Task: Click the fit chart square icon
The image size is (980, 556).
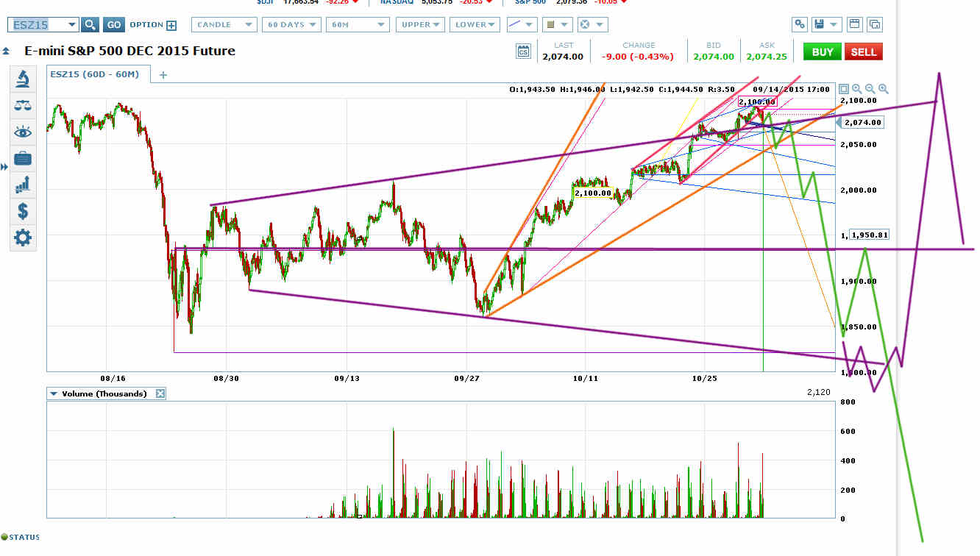Action: coord(844,89)
